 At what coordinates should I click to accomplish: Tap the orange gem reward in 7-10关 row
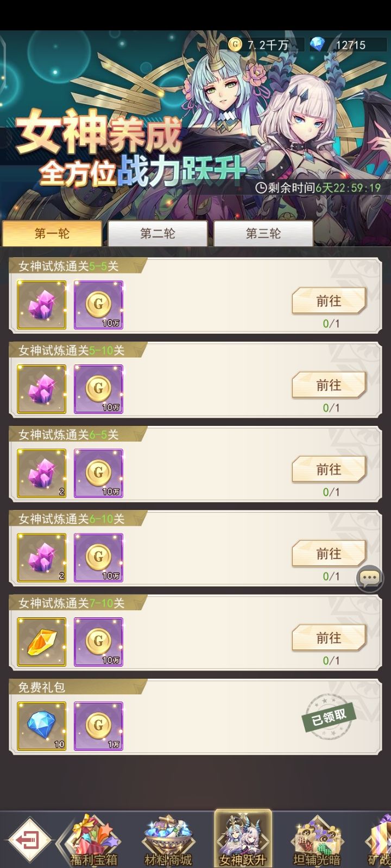[x=42, y=642]
